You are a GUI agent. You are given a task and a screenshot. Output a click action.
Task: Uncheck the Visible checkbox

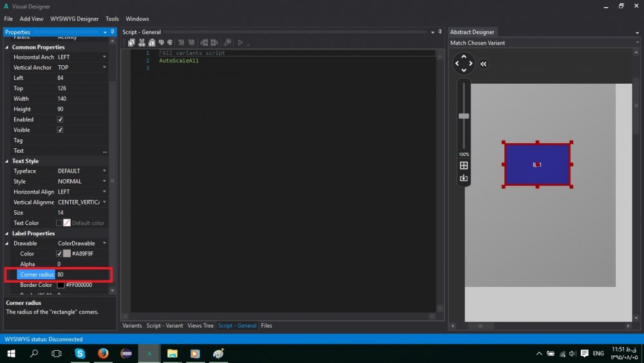[x=60, y=130]
